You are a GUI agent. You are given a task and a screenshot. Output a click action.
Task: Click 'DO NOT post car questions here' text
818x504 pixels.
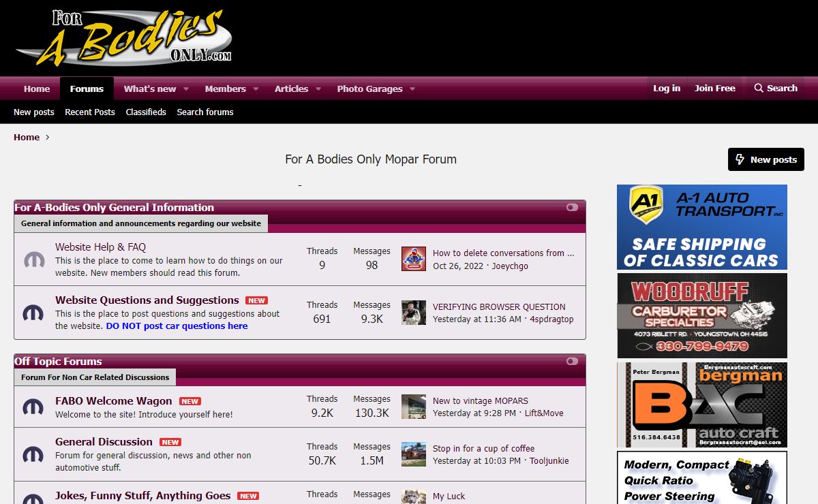click(x=177, y=326)
